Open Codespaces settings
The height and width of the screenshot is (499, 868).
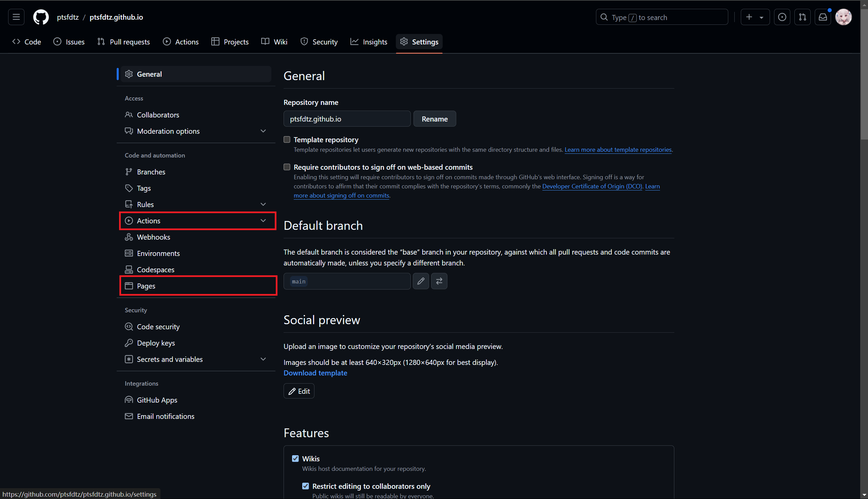pos(196,270)
